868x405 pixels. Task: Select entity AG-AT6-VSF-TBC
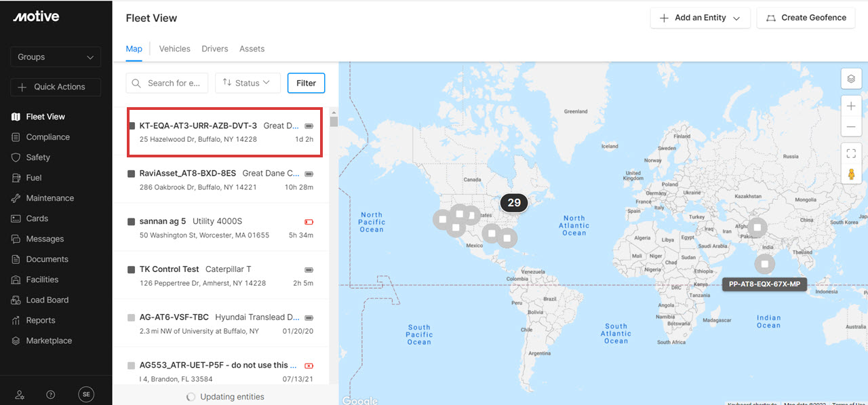220,324
